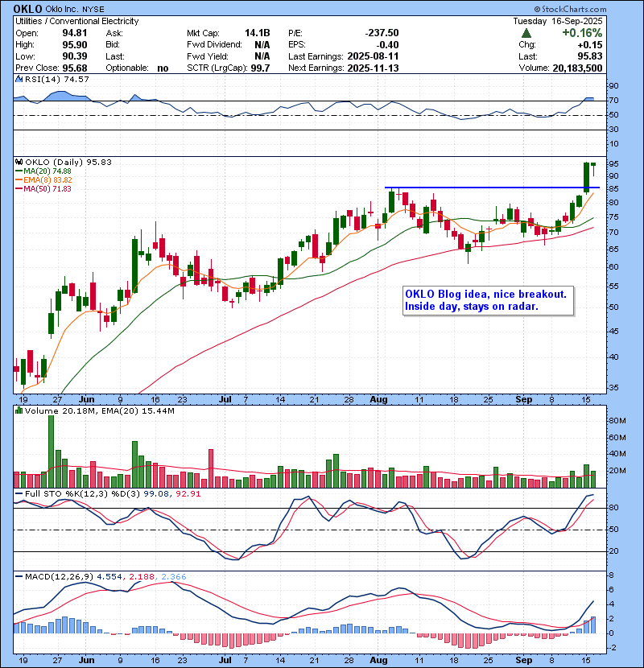This screenshot has height=668, width=644.
Task: Click the 80M label on volume axis
Action: (617, 421)
